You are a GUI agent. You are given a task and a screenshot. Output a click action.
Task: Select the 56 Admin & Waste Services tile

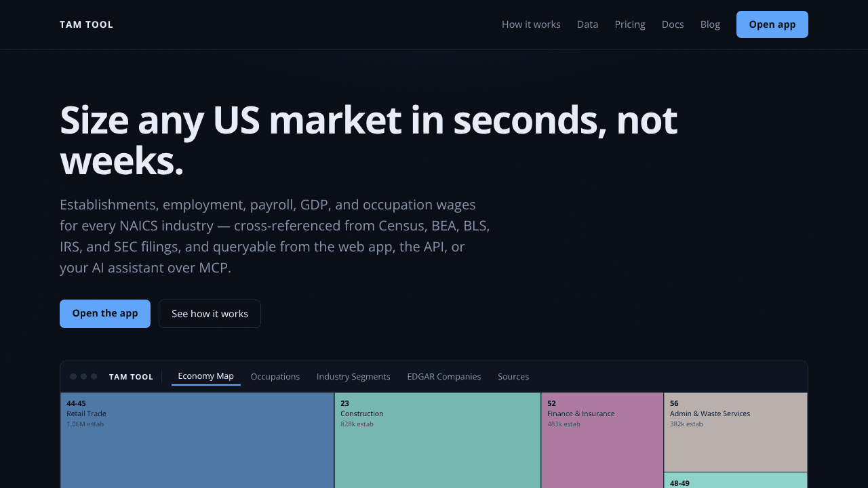click(736, 432)
